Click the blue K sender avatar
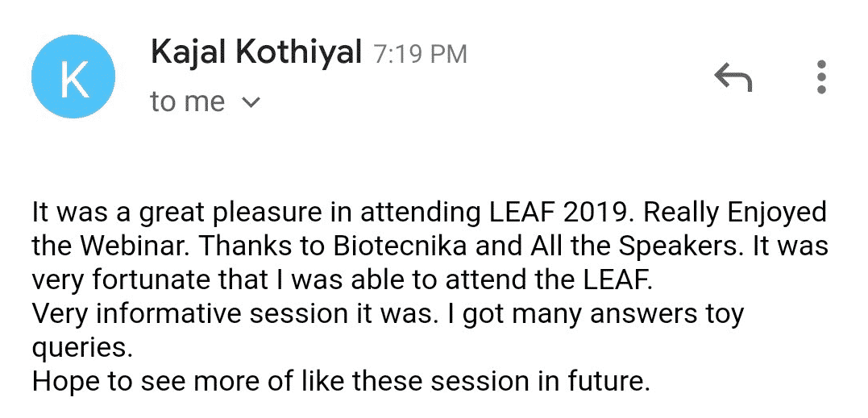 [73, 76]
